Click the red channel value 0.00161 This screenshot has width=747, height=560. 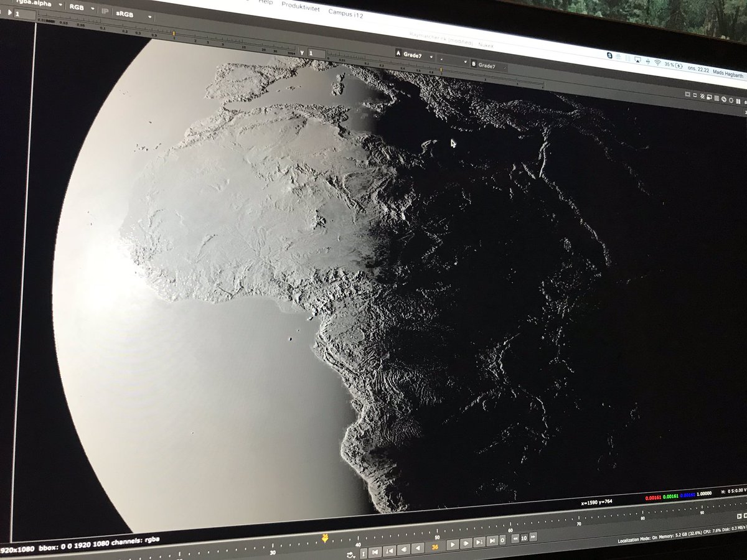point(653,498)
